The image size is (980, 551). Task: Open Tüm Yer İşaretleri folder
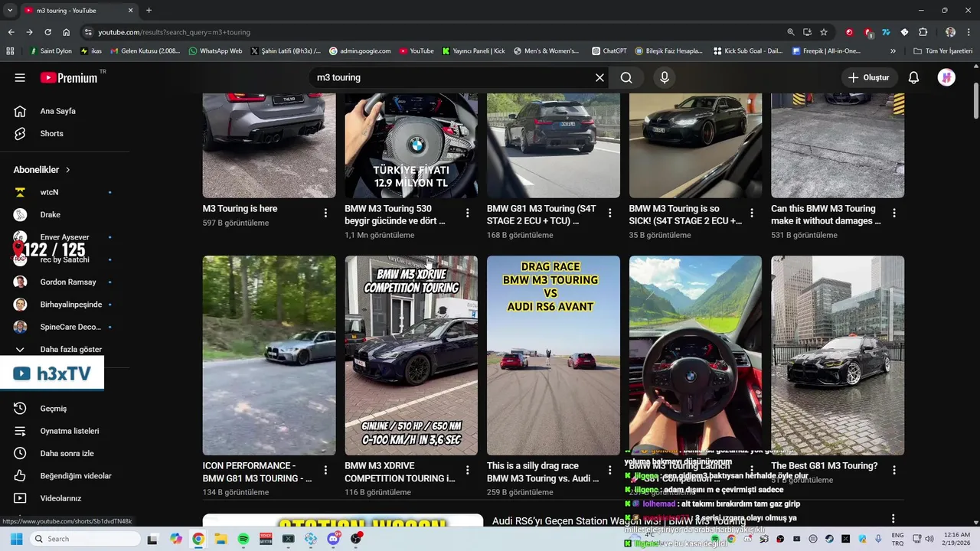click(944, 51)
